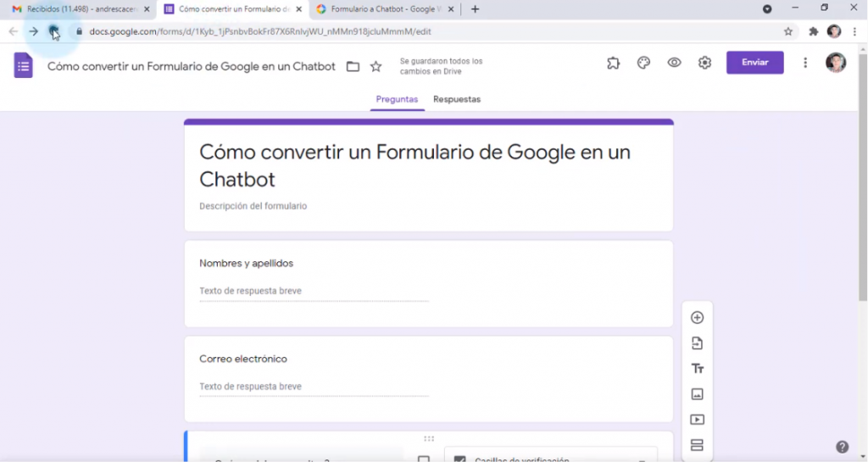
Task: Click the saved to Drive status text
Action: 441,66
